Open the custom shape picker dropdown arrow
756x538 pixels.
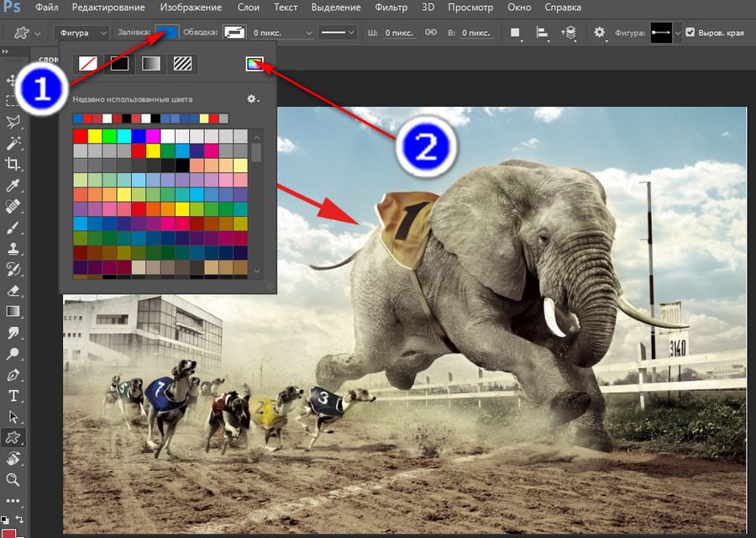[678, 32]
